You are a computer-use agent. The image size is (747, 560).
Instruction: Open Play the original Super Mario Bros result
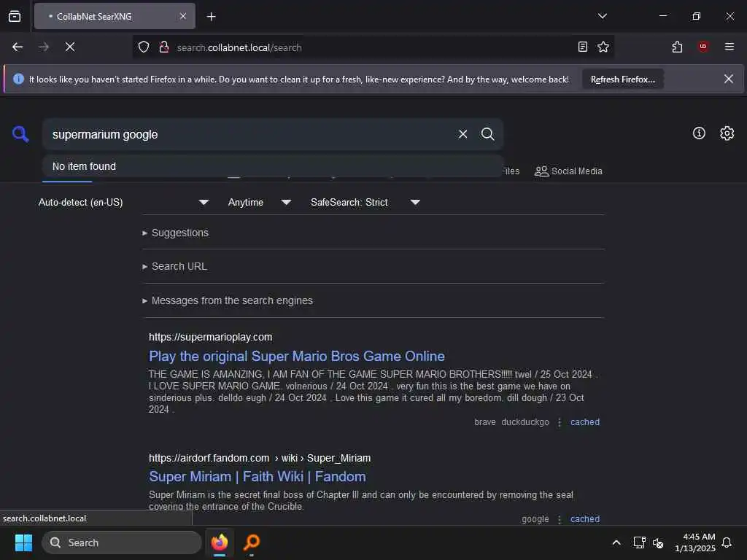[297, 356]
